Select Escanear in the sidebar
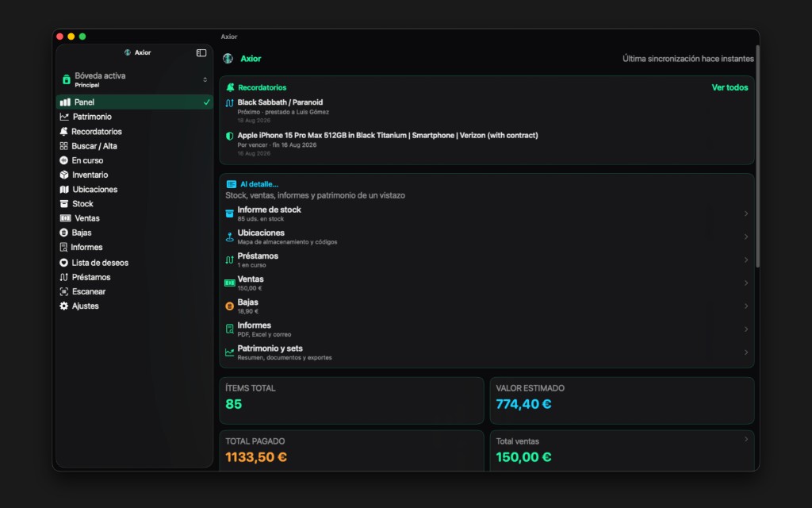 135,291
